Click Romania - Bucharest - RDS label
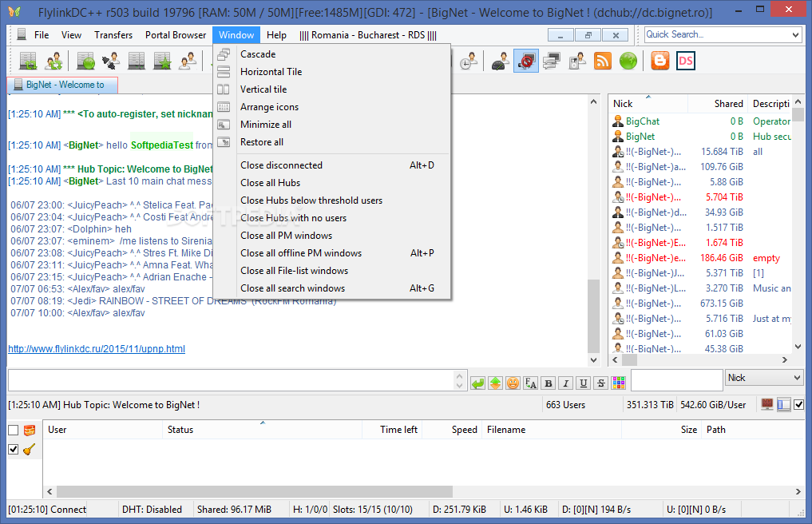Screen dimensions: 812x524 click(368, 34)
